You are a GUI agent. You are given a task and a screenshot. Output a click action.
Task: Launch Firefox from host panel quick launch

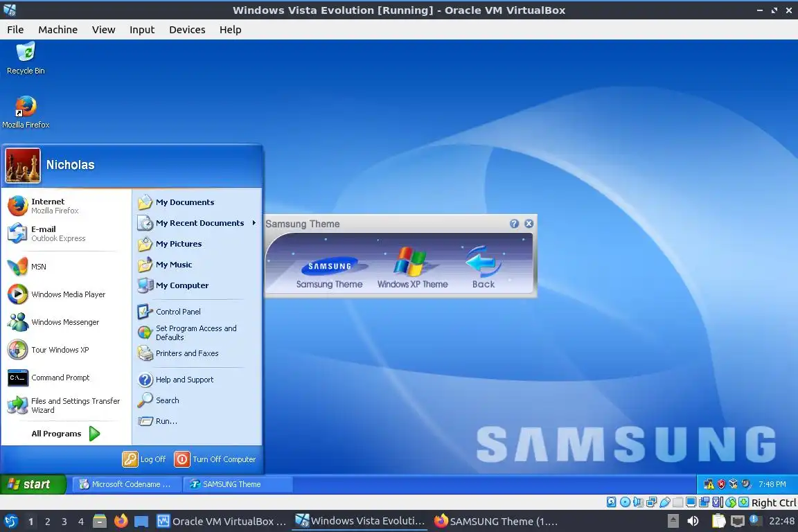(121, 522)
